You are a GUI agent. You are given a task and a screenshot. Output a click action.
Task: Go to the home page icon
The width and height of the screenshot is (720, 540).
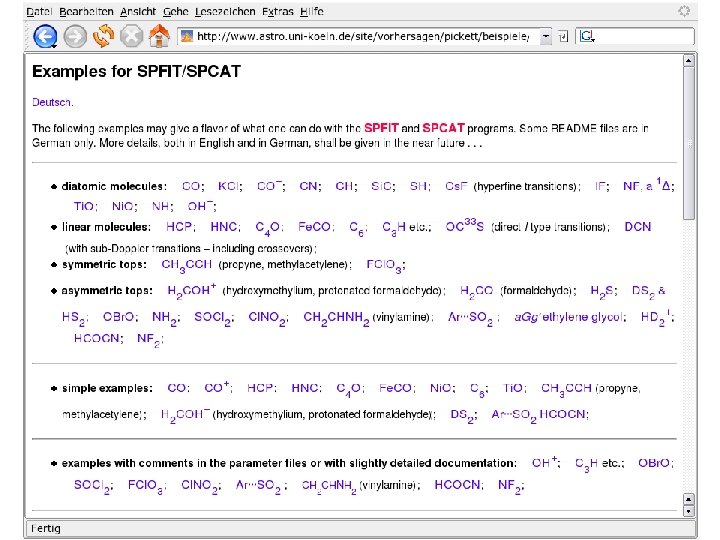(159, 36)
